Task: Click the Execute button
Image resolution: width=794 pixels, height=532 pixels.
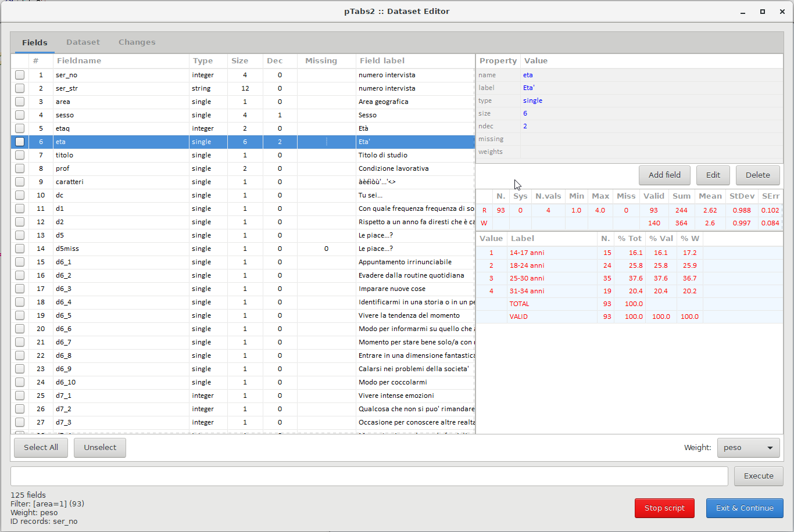Action: tap(759, 476)
